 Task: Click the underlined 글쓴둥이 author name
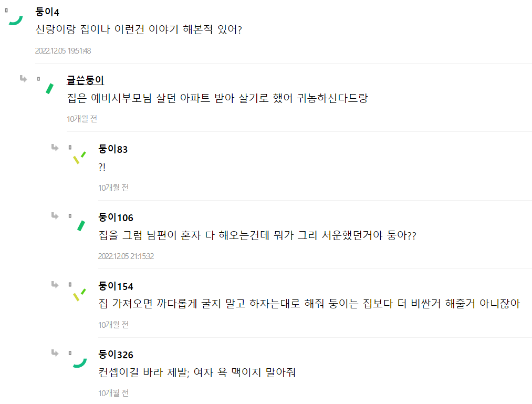tap(85, 80)
